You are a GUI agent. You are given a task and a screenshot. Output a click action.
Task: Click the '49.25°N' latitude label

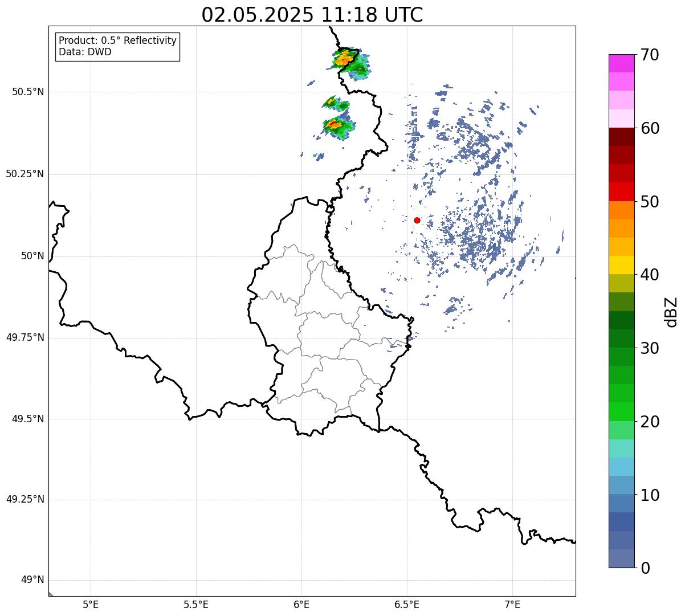tap(25, 499)
